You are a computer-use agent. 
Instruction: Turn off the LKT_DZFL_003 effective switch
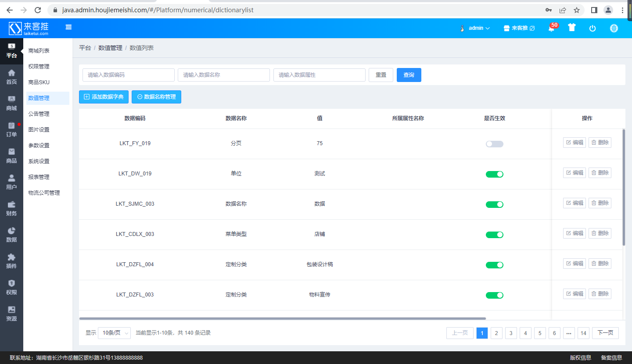[495, 295]
